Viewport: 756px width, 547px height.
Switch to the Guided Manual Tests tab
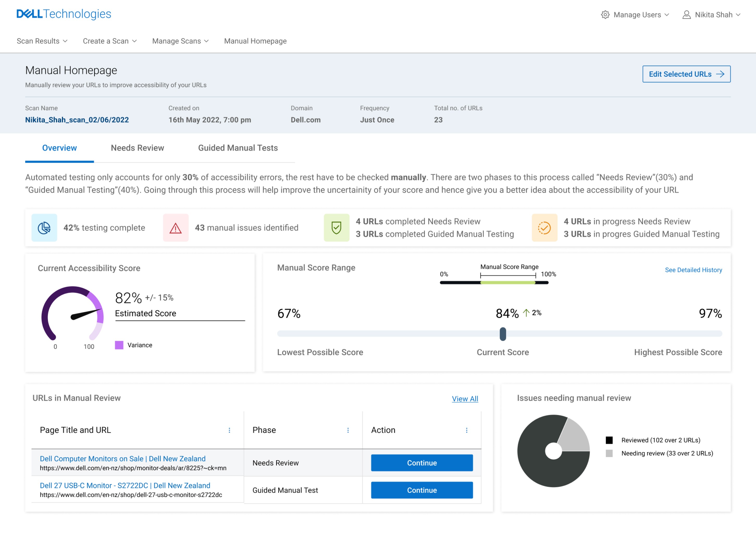238,148
